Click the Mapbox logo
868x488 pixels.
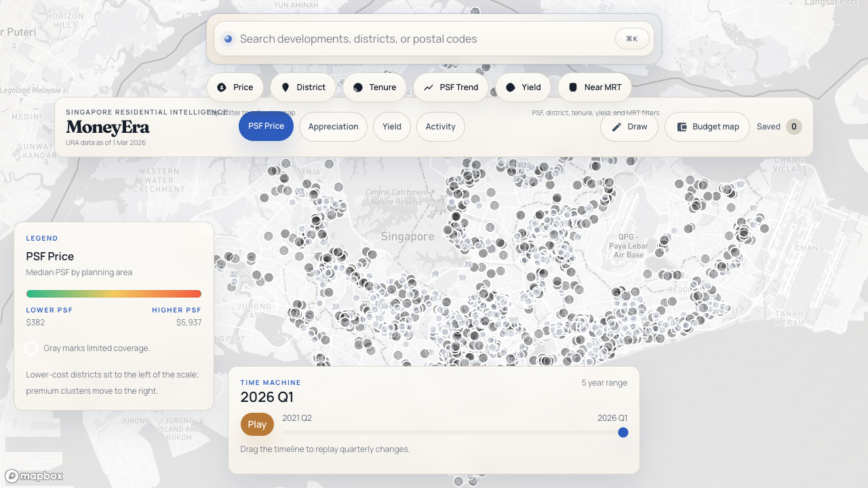click(x=34, y=476)
